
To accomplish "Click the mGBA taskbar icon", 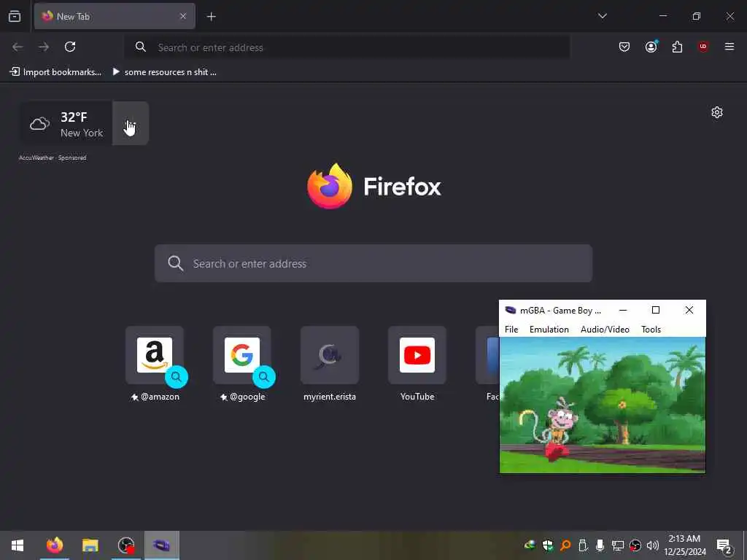I will pyautogui.click(x=161, y=545).
